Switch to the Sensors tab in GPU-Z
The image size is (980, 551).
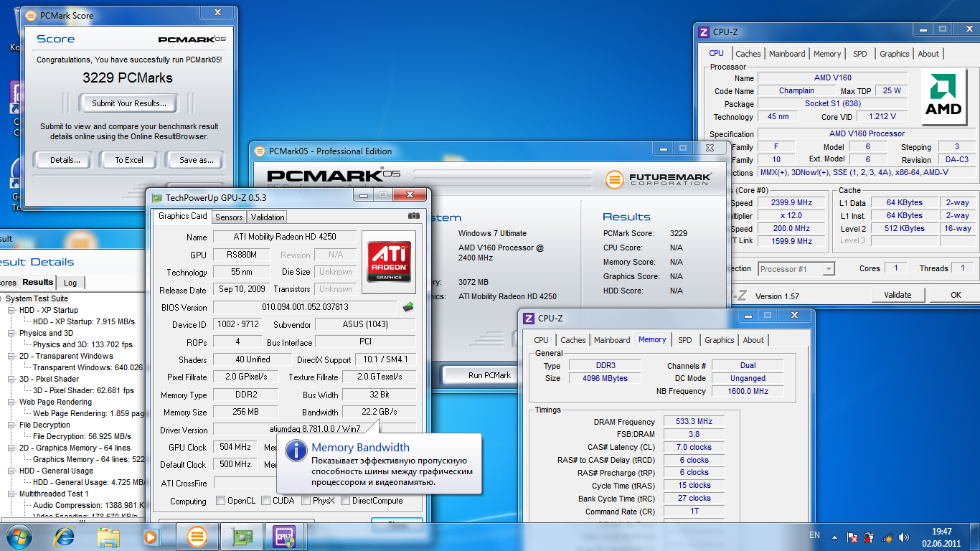point(229,217)
